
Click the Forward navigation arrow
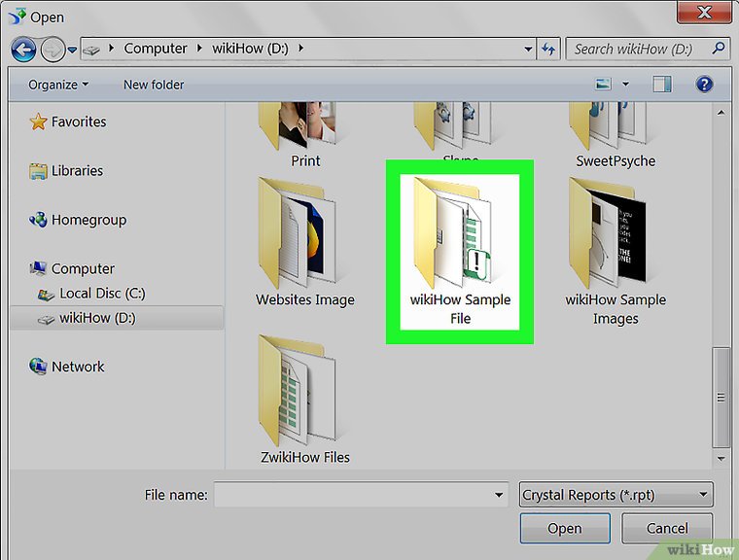click(x=53, y=49)
